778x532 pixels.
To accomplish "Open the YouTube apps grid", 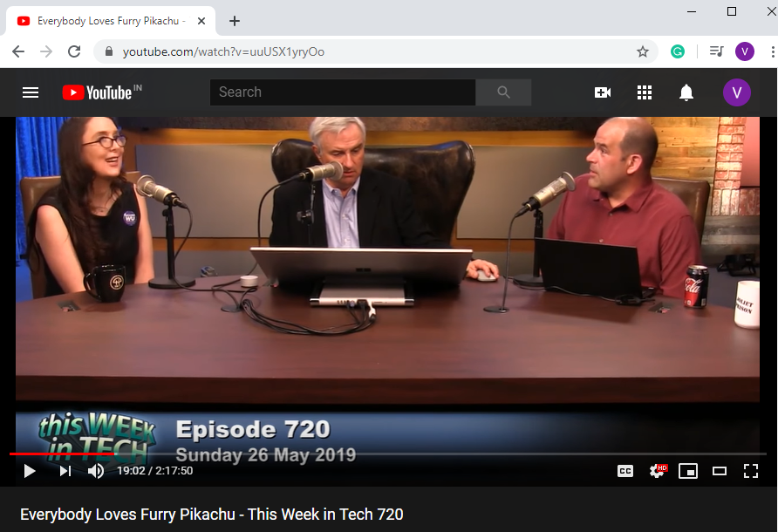I will 644,92.
